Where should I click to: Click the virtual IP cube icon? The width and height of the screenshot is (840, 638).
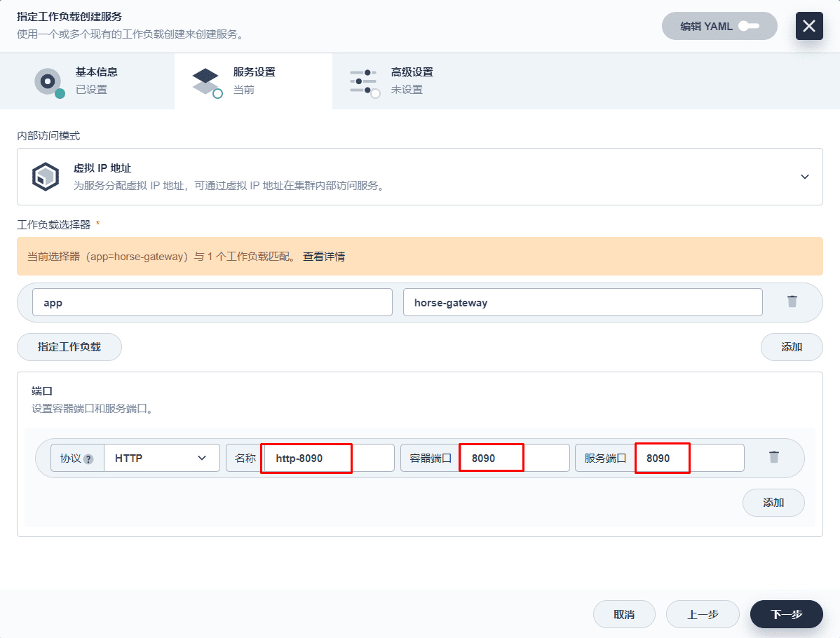46,177
